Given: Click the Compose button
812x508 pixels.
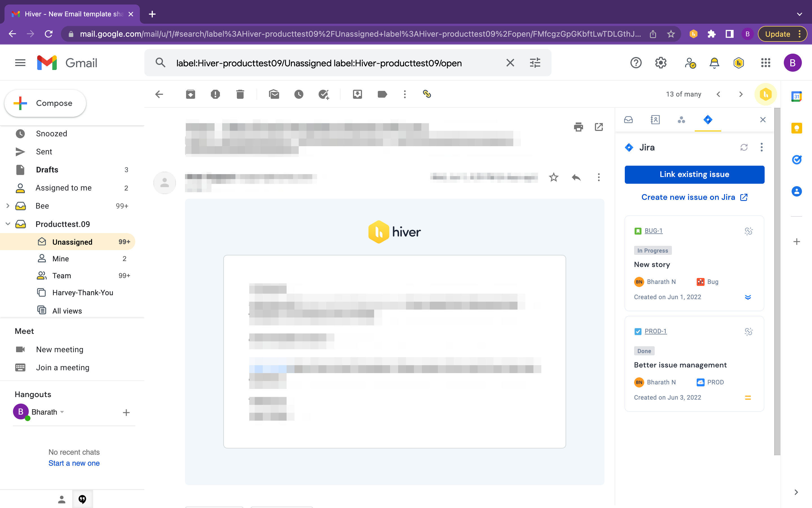Looking at the screenshot, I should [x=45, y=103].
